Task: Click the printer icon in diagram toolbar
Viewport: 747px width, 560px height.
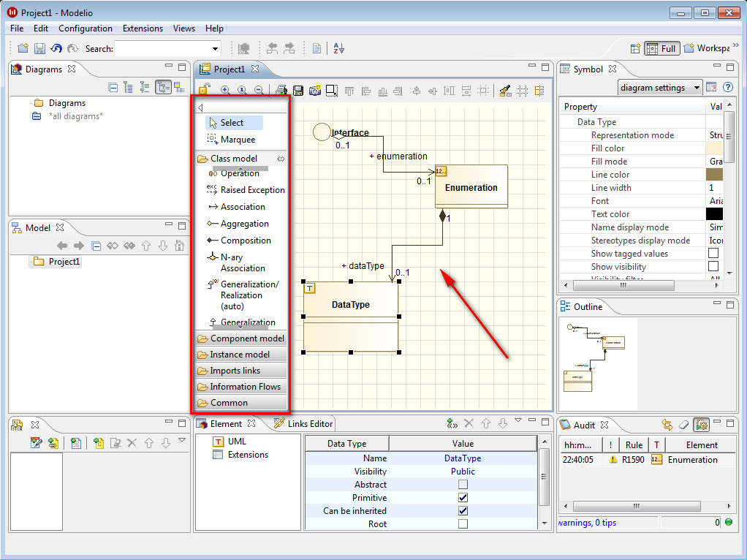Action: click(281, 91)
